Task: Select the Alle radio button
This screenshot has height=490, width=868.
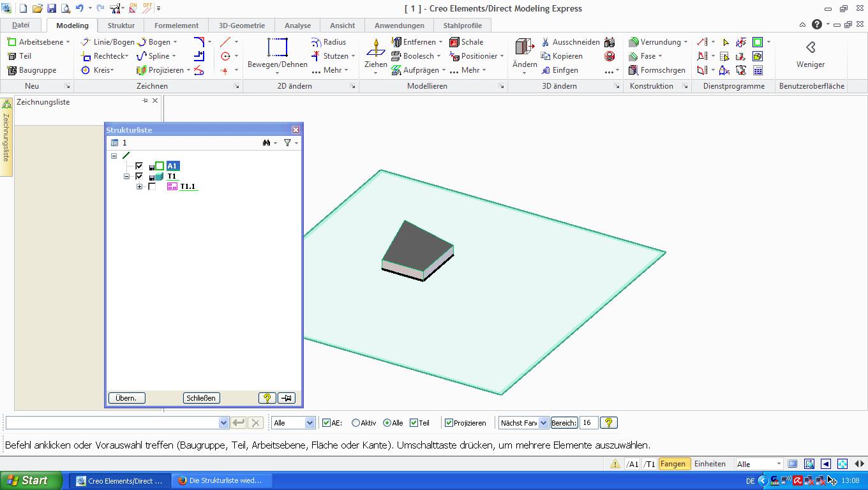Action: click(387, 423)
